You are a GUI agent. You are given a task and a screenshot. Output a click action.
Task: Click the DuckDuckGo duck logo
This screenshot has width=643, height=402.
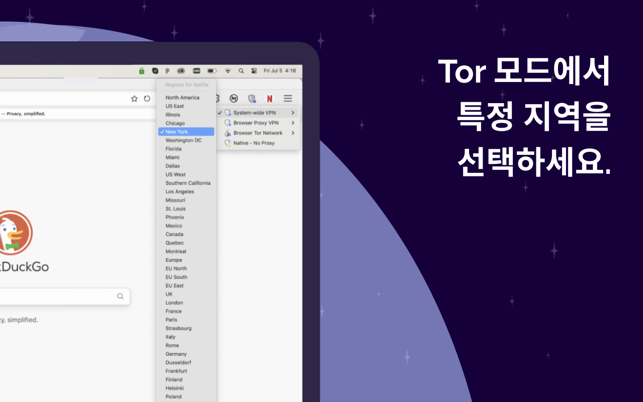pyautogui.click(x=14, y=233)
